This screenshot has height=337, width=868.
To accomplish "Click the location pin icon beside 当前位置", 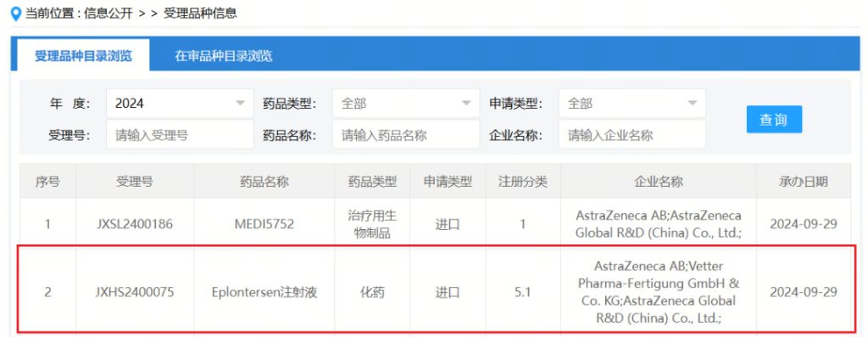I will pyautogui.click(x=17, y=14).
